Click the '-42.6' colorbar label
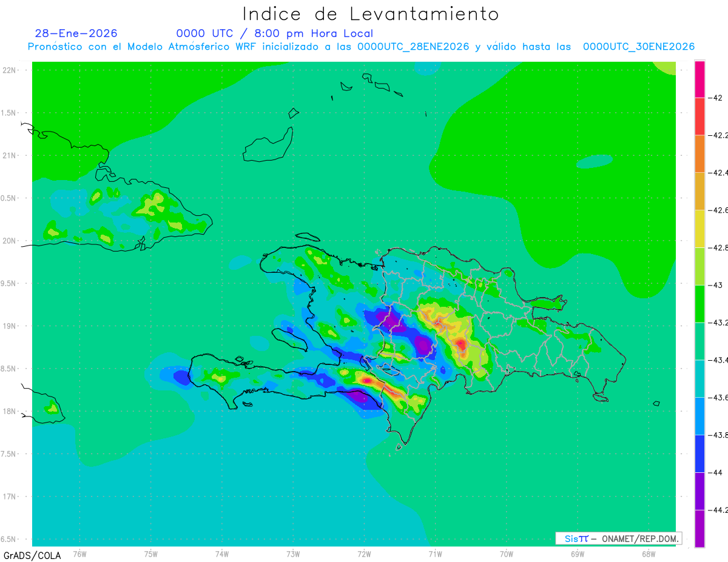The image size is (728, 562). coord(719,210)
